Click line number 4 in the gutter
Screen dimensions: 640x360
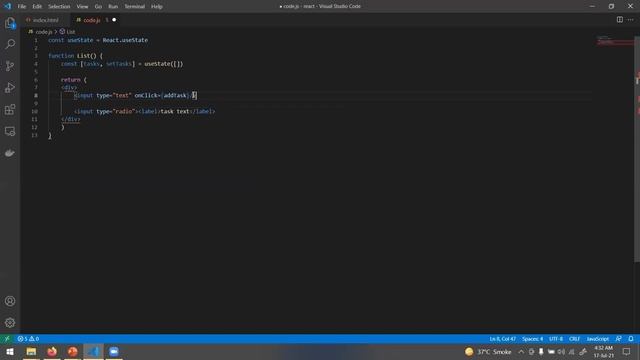tap(36, 64)
